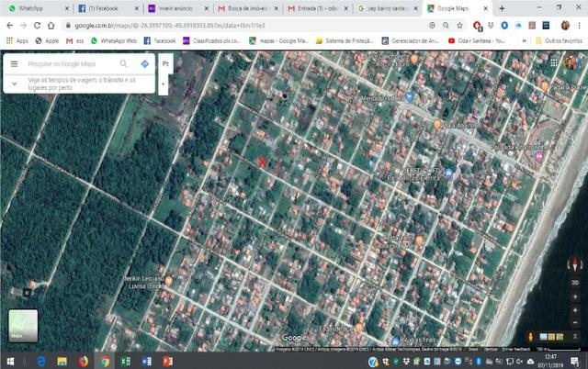This screenshot has width=588, height=369.
Task: Open the browser home page
Action: click(51, 26)
